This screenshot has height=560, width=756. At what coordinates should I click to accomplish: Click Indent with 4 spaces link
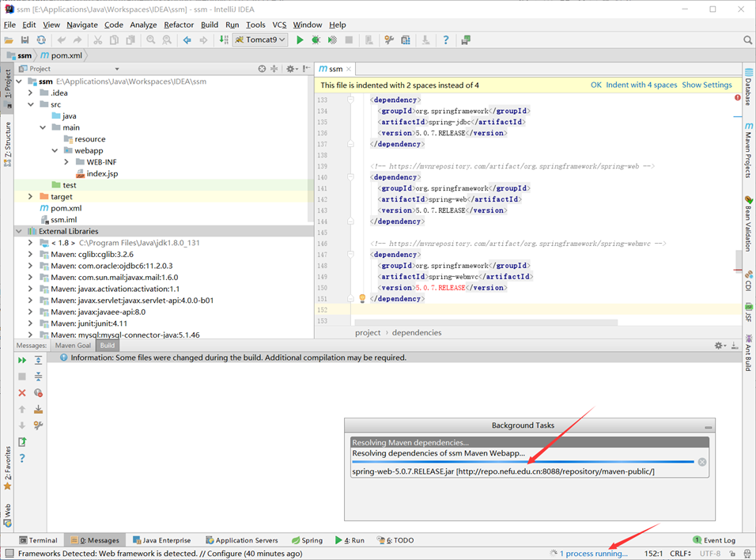point(642,85)
